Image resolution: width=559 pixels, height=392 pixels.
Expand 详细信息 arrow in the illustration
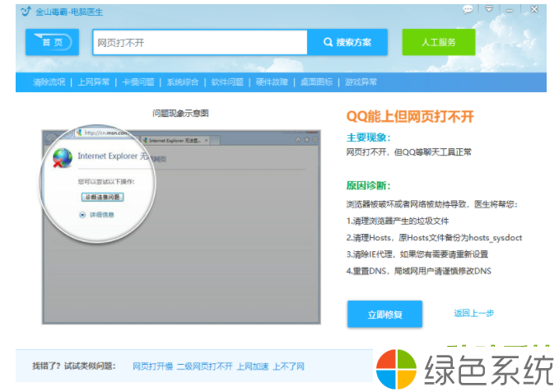coord(82,215)
